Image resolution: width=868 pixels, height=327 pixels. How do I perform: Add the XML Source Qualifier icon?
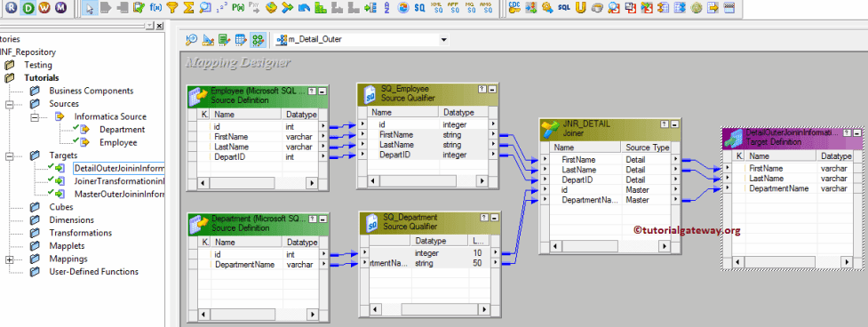tap(437, 8)
